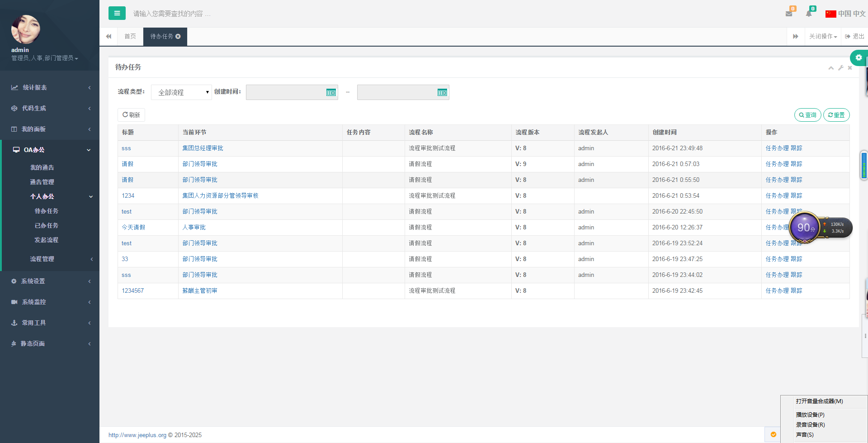Click the 重置 reset button
Viewport: 868px width, 443px height.
click(836, 115)
